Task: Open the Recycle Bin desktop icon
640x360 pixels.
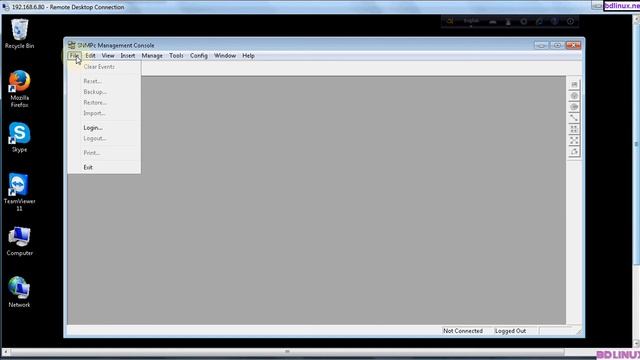Action: pyautogui.click(x=19, y=33)
